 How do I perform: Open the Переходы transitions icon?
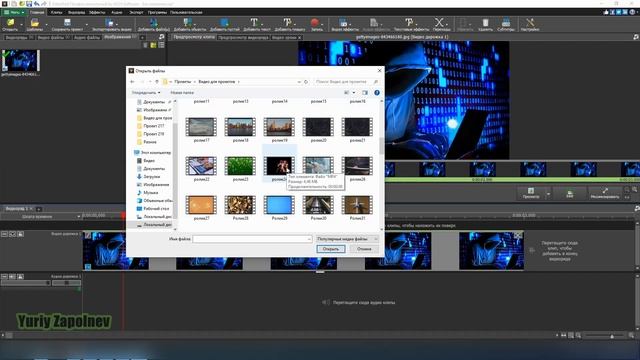point(441,24)
